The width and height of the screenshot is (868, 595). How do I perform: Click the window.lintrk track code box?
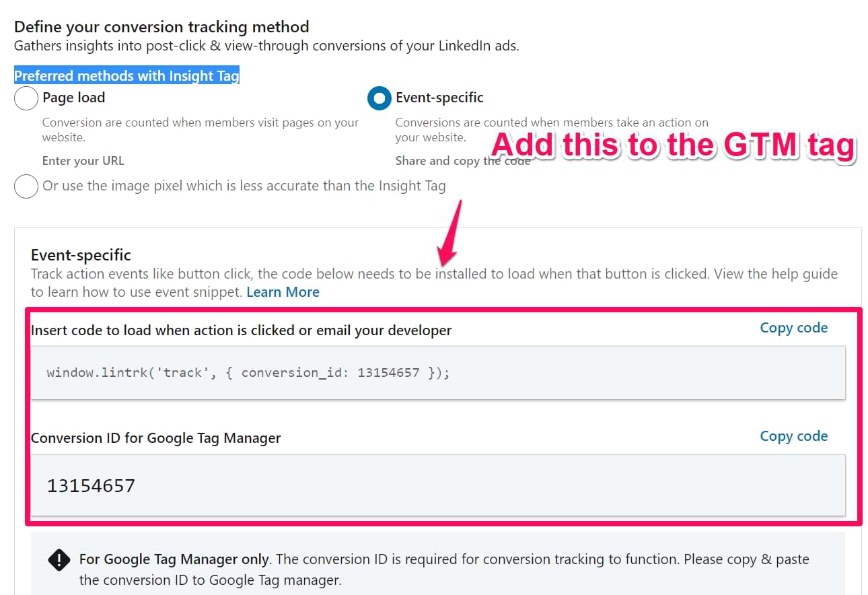438,373
